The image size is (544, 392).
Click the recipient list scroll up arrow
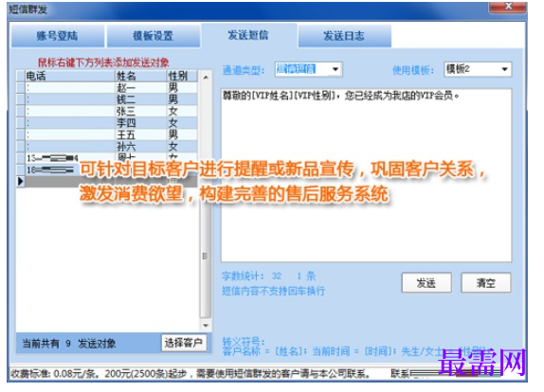click(206, 77)
